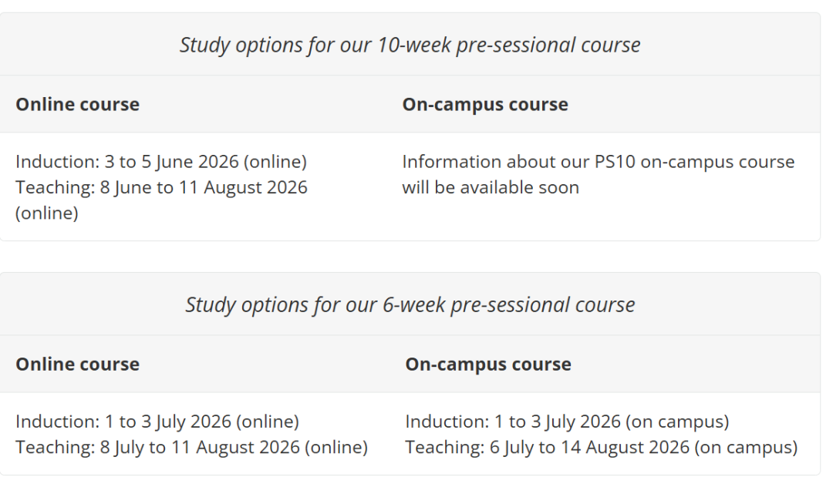Click the 6-week pre-sessional course table caption
This screenshot has width=833, height=504.
(410, 304)
